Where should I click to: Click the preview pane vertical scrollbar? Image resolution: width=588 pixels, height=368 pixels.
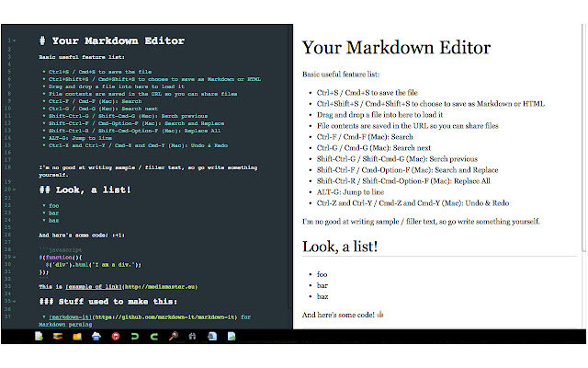pos(583,138)
